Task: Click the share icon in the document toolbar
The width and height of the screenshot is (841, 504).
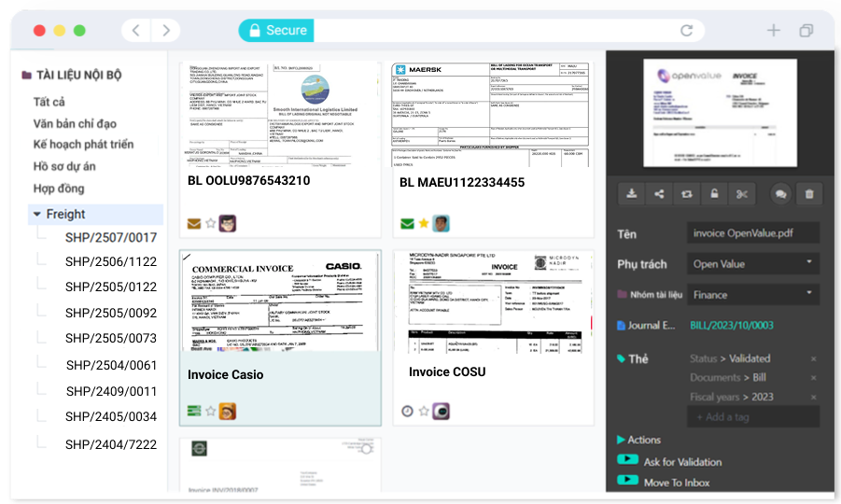Action: click(659, 194)
